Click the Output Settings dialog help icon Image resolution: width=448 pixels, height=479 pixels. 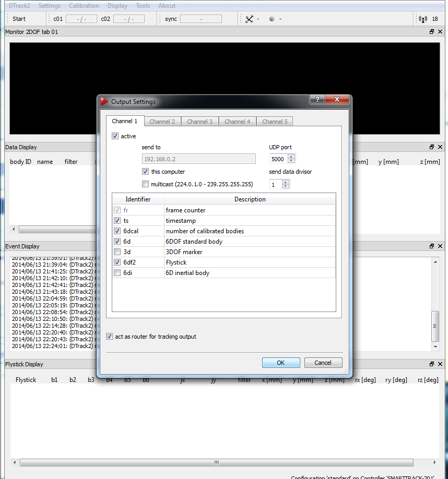[317, 100]
